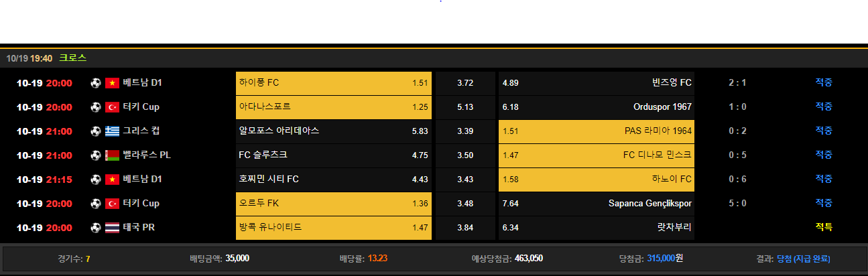The width and height of the screenshot is (868, 276).
Task: Click the Greece flag icon
Action: click(112, 131)
